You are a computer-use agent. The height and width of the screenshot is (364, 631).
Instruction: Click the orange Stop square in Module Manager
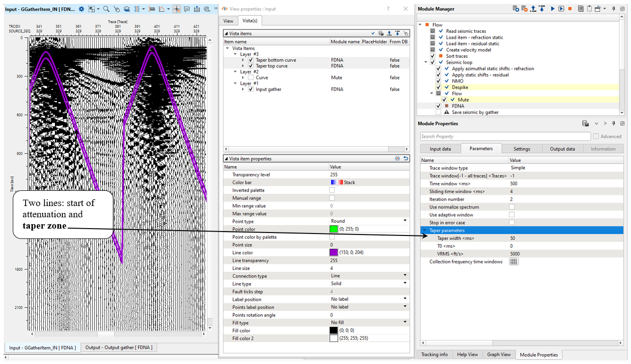click(570, 9)
